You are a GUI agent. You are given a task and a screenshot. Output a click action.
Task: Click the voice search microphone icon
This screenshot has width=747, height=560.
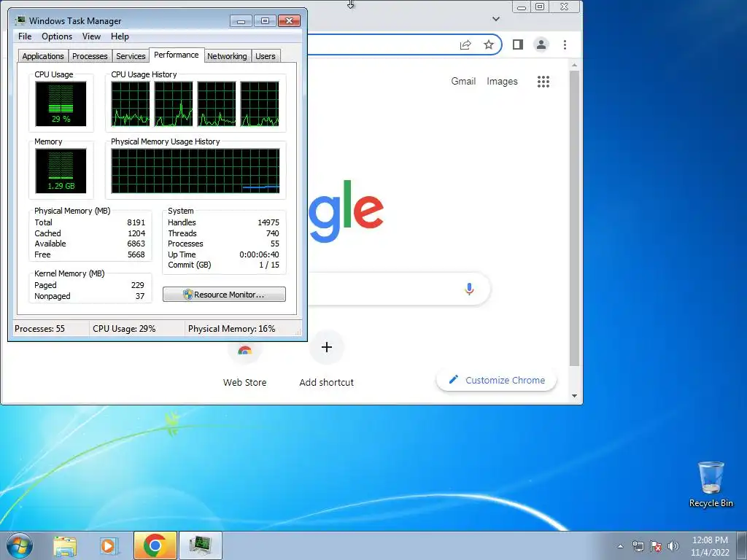click(469, 289)
